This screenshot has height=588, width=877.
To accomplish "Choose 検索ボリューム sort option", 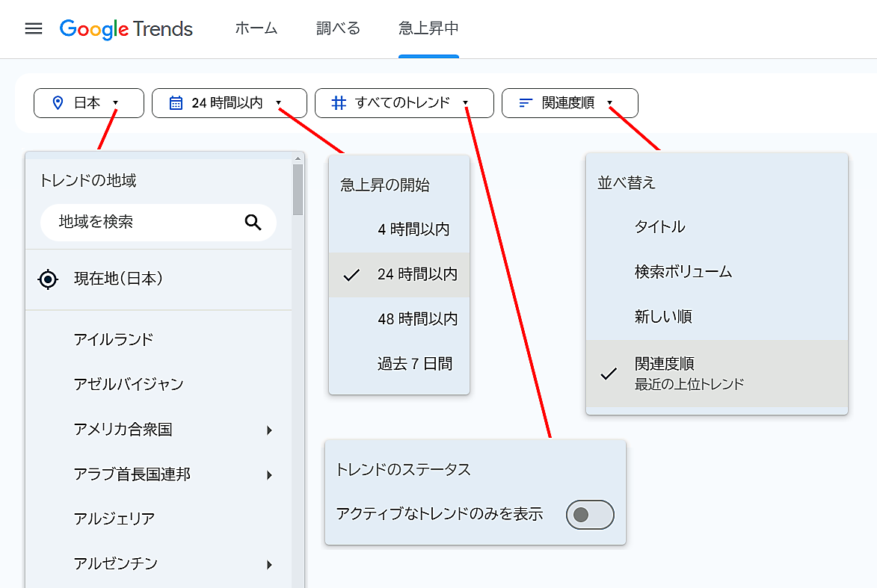I will tap(683, 272).
